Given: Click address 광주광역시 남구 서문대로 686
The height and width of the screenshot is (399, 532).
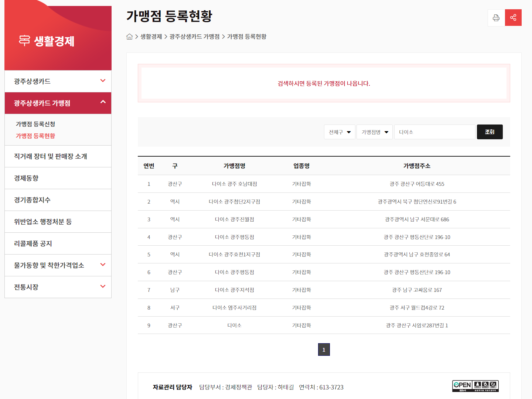Looking at the screenshot, I should (417, 219).
